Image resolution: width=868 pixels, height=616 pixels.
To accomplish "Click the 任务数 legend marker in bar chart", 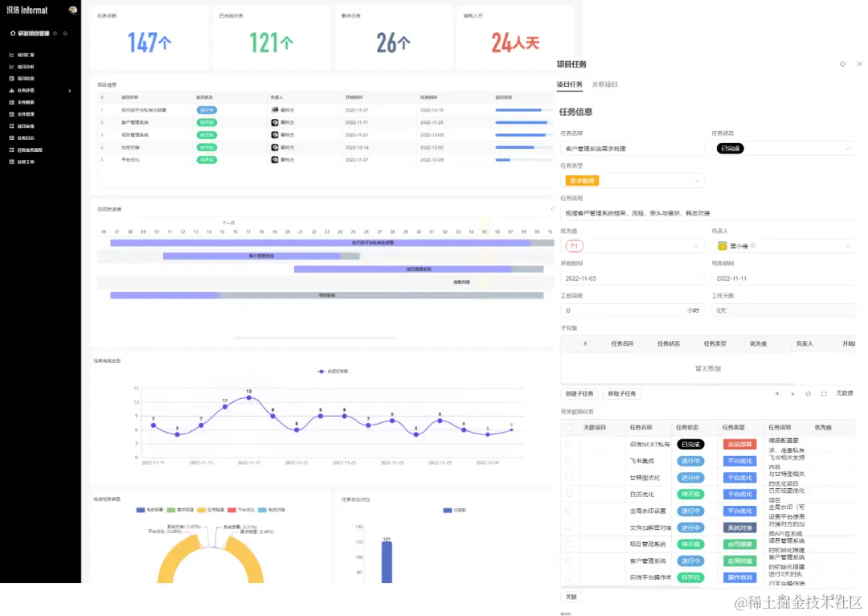I will (448, 510).
